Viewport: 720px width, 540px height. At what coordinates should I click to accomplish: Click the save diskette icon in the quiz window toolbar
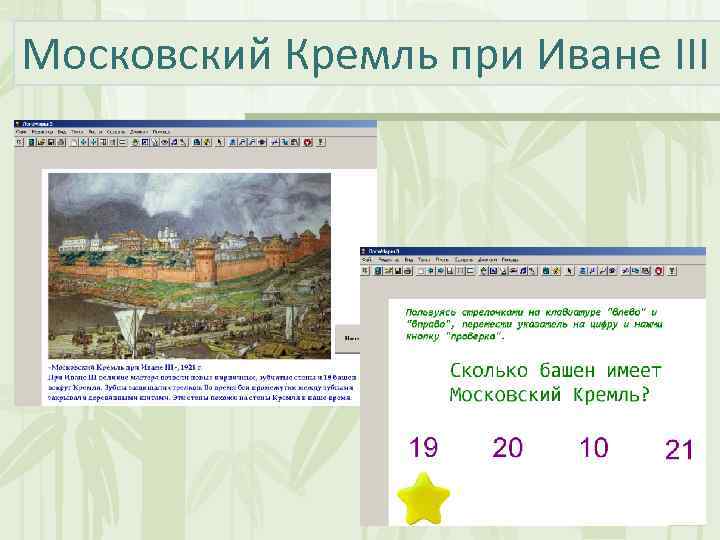pyautogui.click(x=398, y=270)
